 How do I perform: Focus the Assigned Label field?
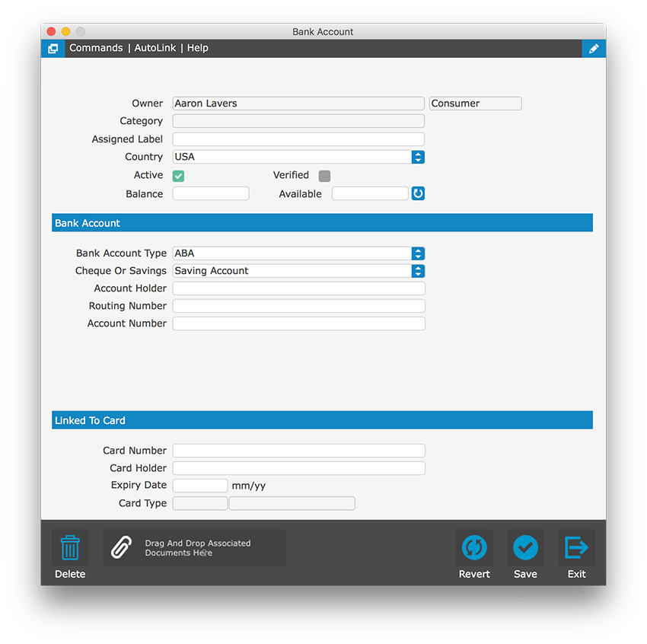point(298,139)
